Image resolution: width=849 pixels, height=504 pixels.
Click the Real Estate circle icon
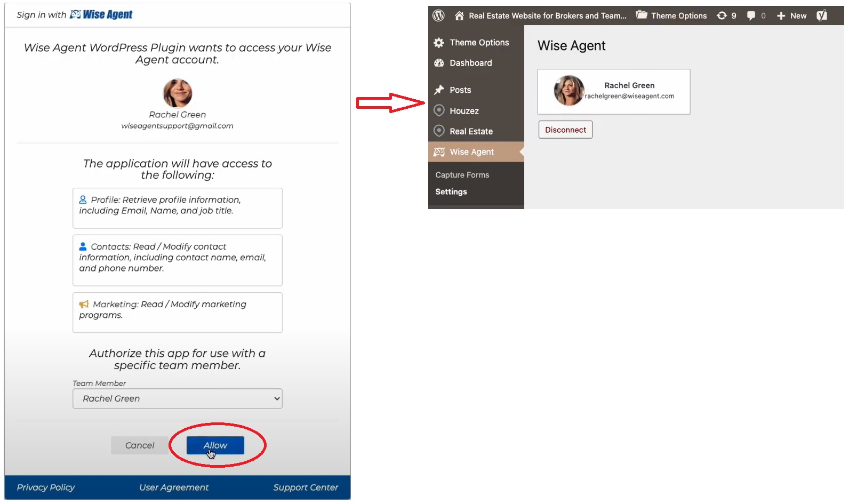439,131
